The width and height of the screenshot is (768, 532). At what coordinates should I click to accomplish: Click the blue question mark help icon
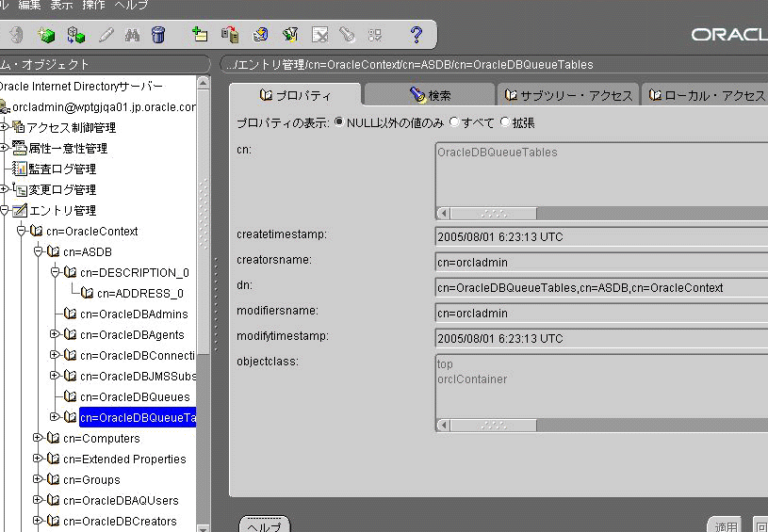[x=417, y=35]
